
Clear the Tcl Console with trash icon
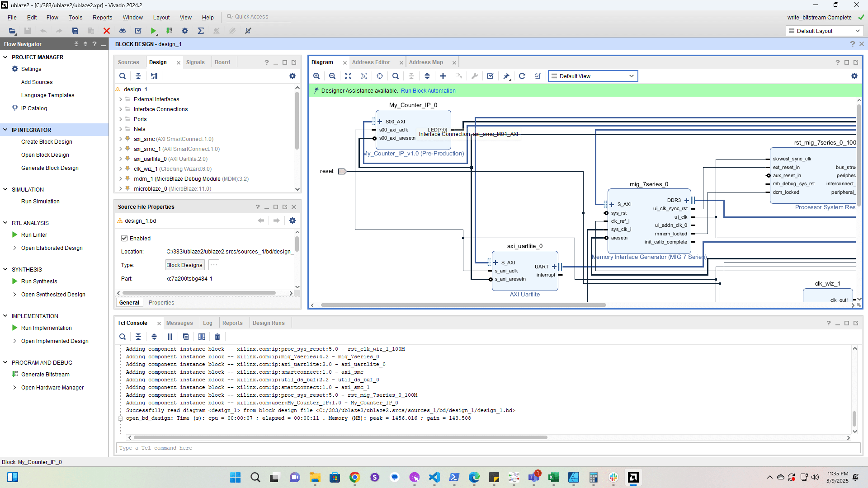(217, 337)
